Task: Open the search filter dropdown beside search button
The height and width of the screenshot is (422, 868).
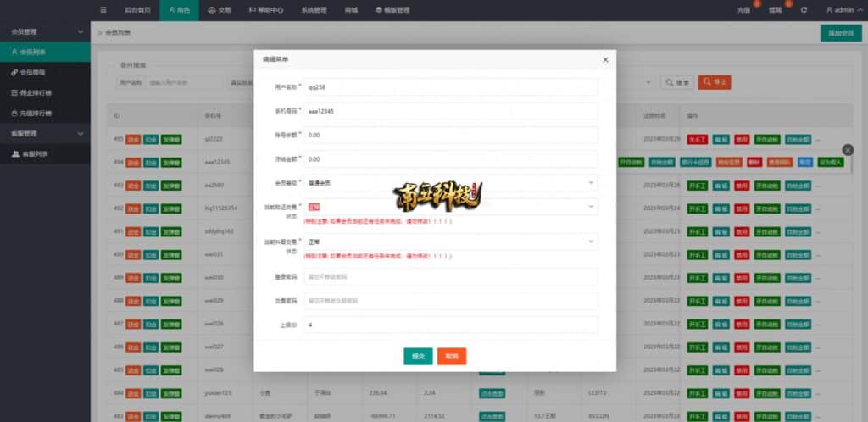Action: coord(648,82)
